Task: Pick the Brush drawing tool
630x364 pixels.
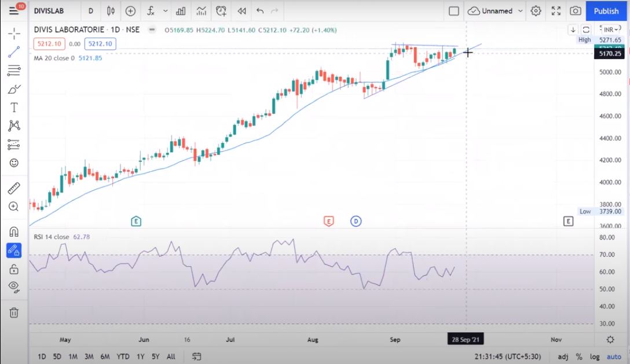Action: click(14, 89)
